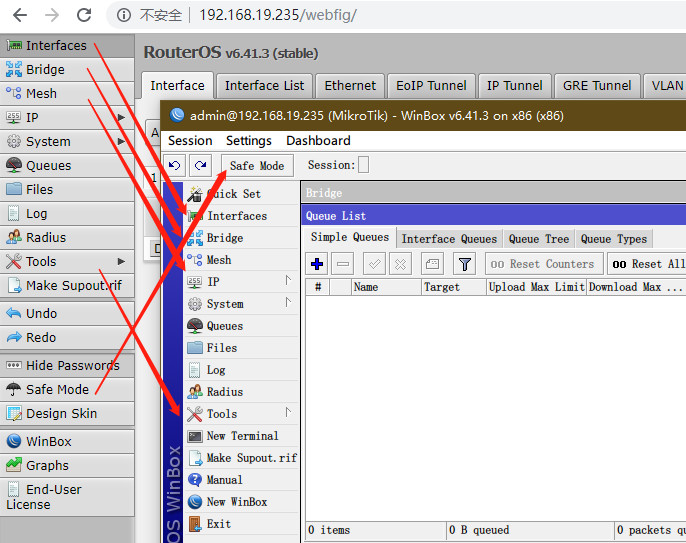Image resolution: width=686 pixels, height=543 pixels.
Task: Open Queues in WinBox menu
Action: pyautogui.click(x=242, y=326)
